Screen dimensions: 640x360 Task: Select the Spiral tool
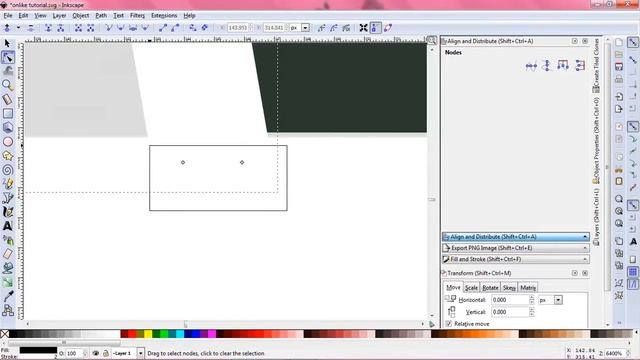click(7, 170)
